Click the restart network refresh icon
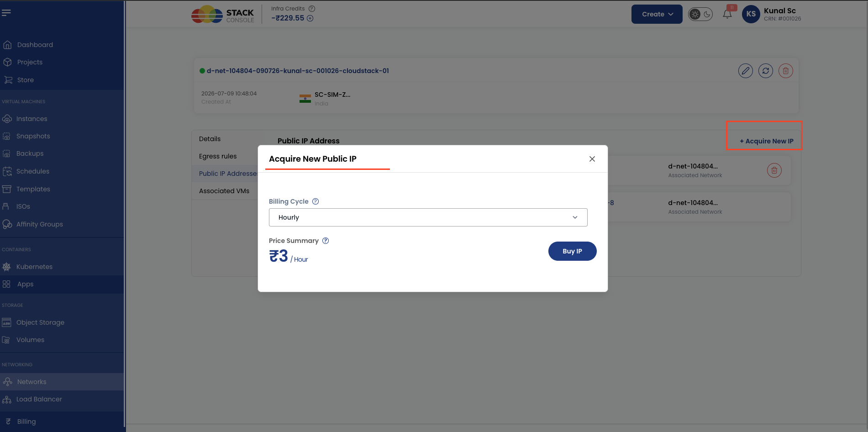The height and width of the screenshot is (432, 868). tap(766, 71)
